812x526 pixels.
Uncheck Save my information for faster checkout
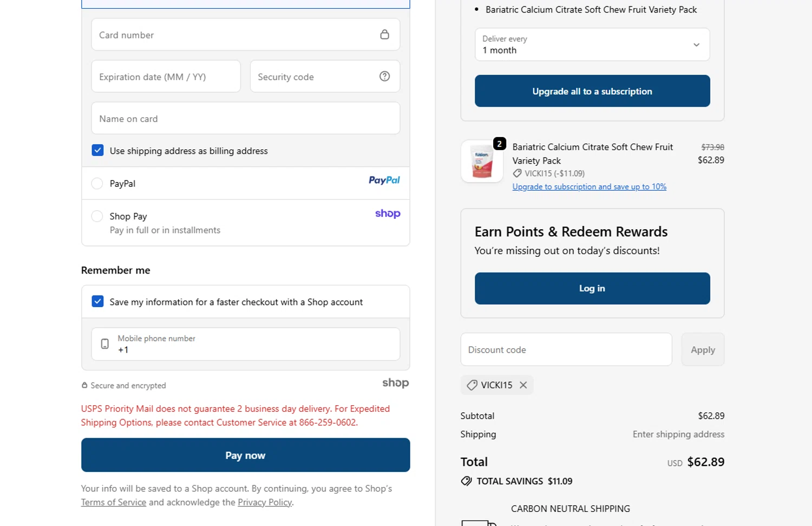[x=97, y=302]
